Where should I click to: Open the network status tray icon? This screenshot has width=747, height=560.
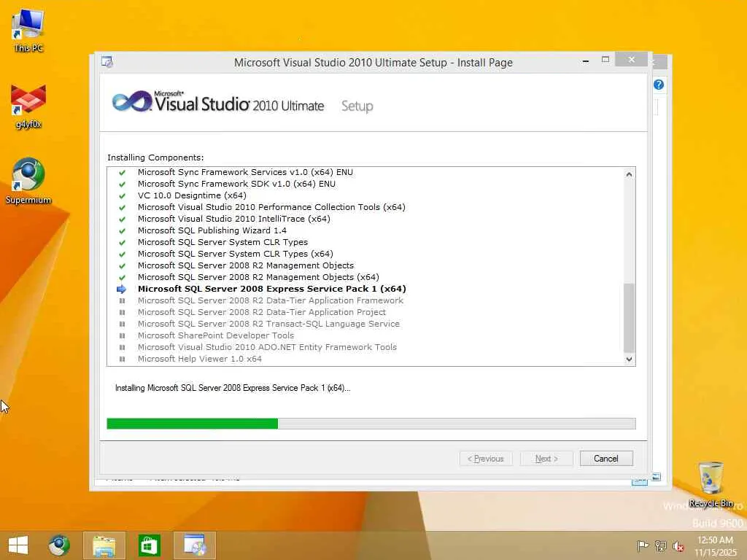point(660,545)
